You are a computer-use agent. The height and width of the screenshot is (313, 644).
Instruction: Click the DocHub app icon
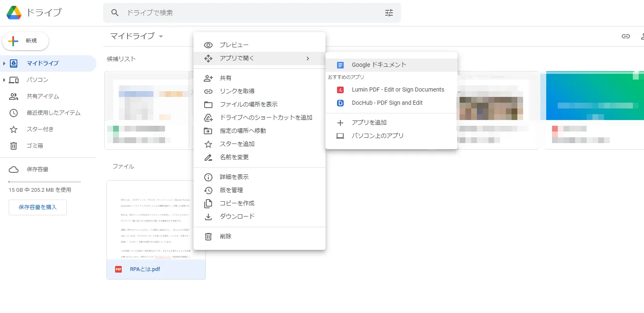pos(340,103)
